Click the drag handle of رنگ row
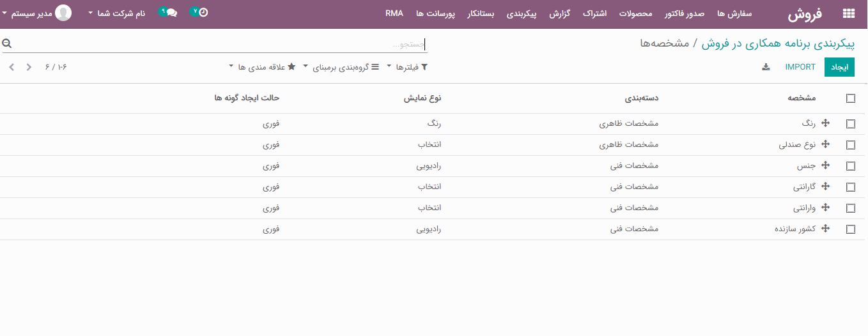The height and width of the screenshot is (336, 868). click(825, 123)
